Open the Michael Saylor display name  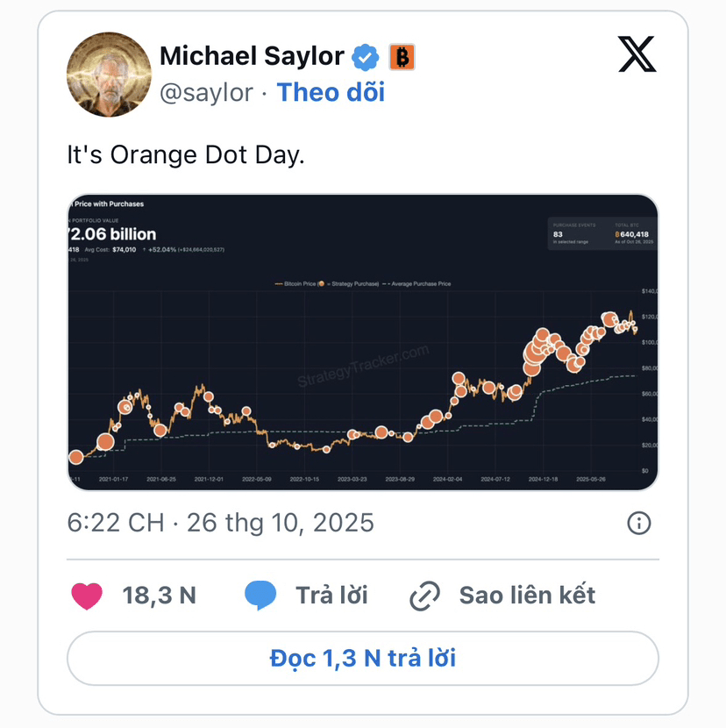point(252,56)
